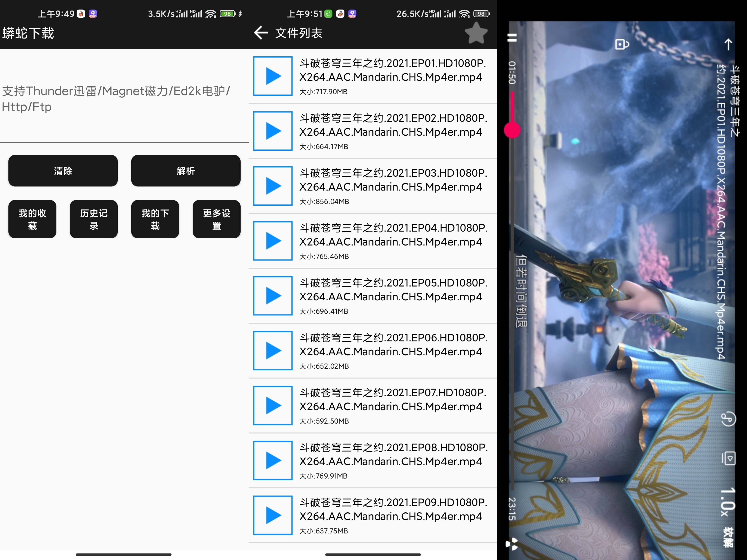Click the size label 大小:592.50MB
The width and height of the screenshot is (747, 560).
coord(324,421)
